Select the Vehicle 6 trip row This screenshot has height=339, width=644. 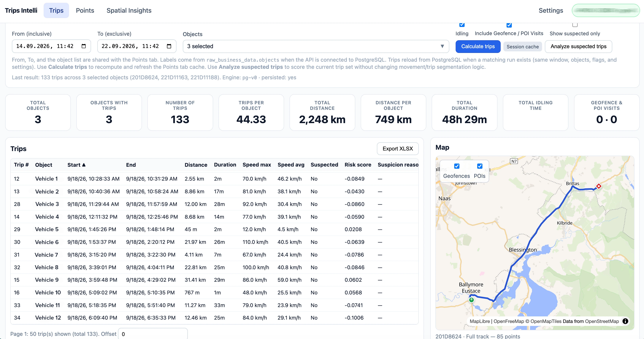[x=214, y=242]
